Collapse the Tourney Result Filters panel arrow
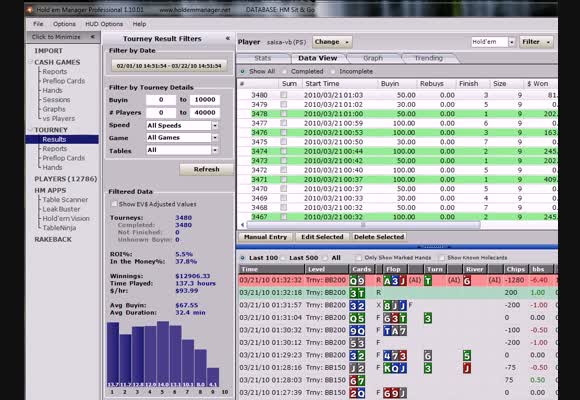580x400 pixels. 227,38
